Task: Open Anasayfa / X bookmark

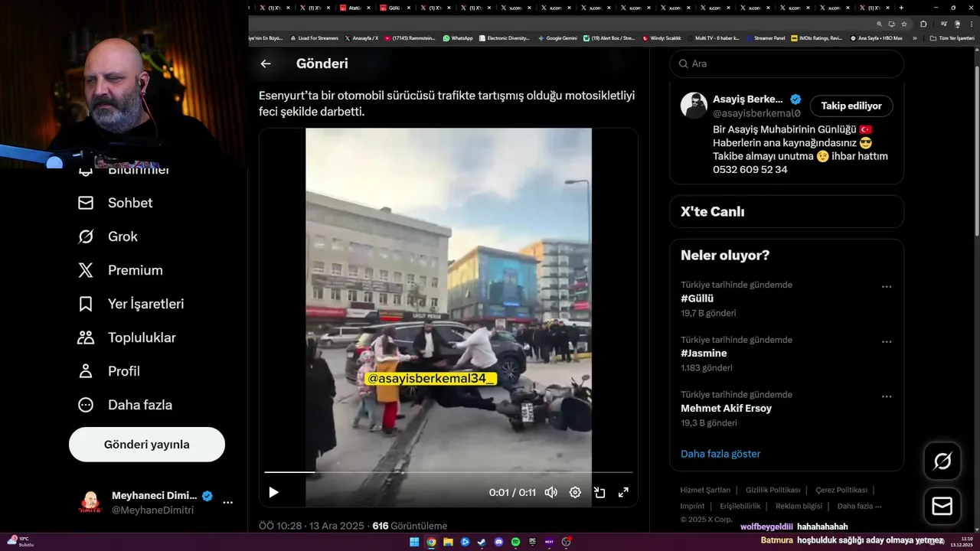Action: coord(361,37)
